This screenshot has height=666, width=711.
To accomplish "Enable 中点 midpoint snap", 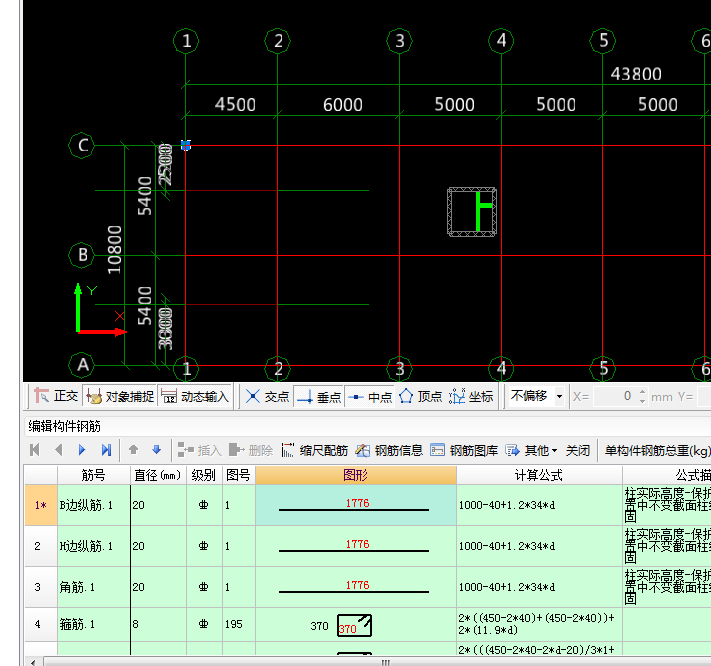I will pos(370,397).
